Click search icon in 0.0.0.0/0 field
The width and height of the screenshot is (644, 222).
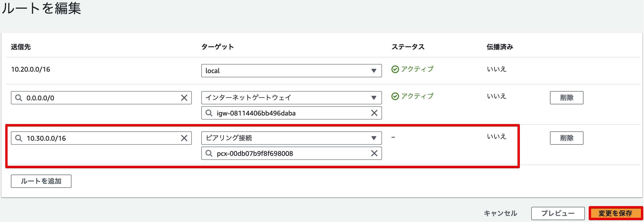tap(19, 98)
